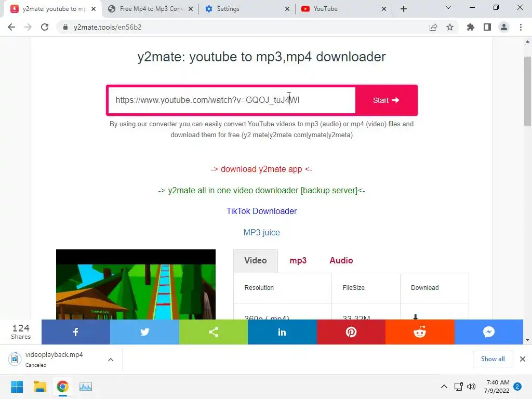Open the clock showing 7:40 AM
The width and height of the screenshot is (532, 399).
pos(497,387)
